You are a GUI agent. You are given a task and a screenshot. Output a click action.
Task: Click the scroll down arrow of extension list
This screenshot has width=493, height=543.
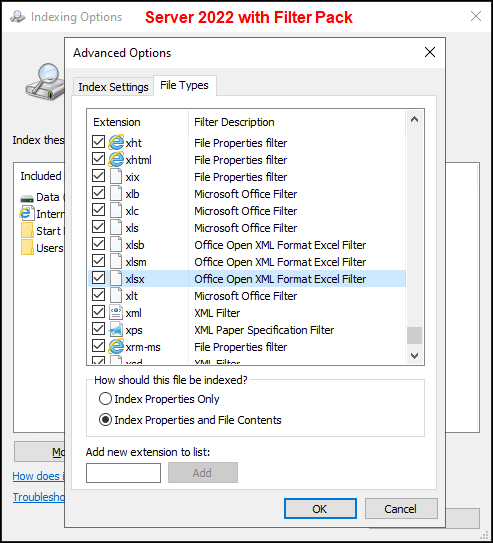414,356
